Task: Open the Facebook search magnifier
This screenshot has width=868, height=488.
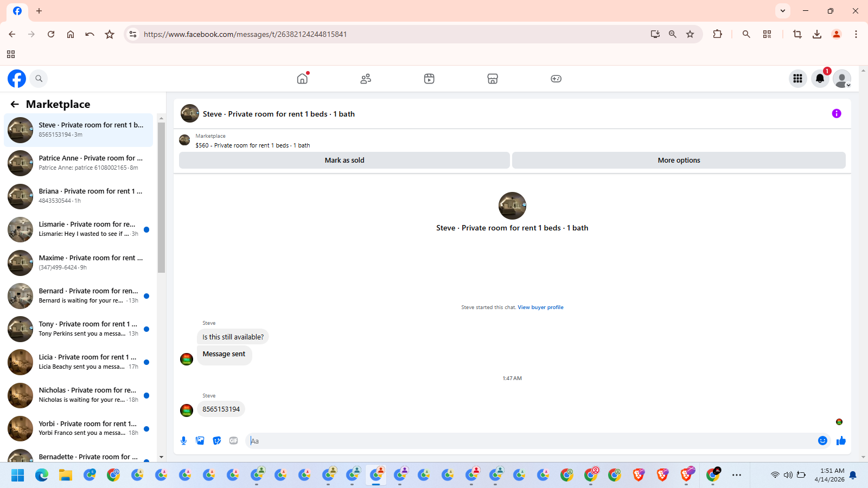Action: [39, 79]
